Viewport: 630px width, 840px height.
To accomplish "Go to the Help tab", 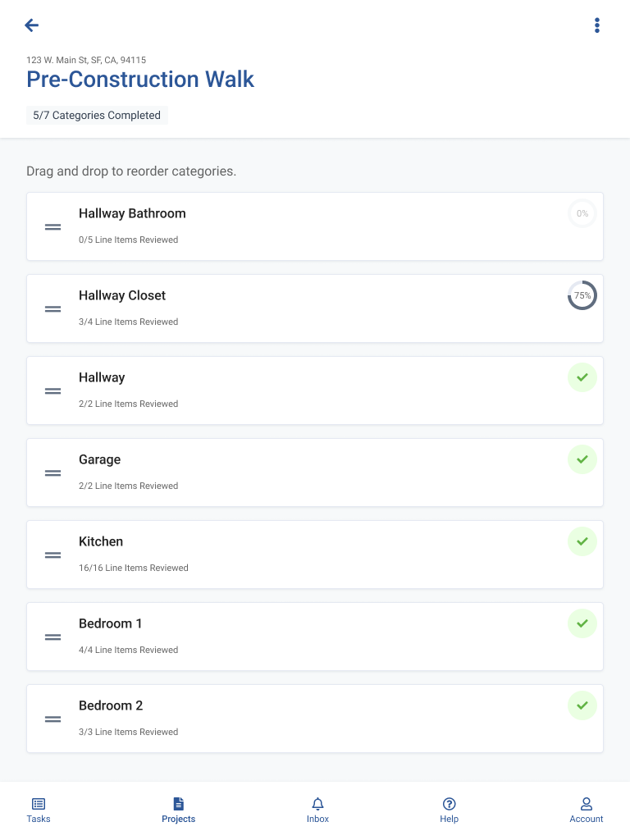I will [x=449, y=810].
